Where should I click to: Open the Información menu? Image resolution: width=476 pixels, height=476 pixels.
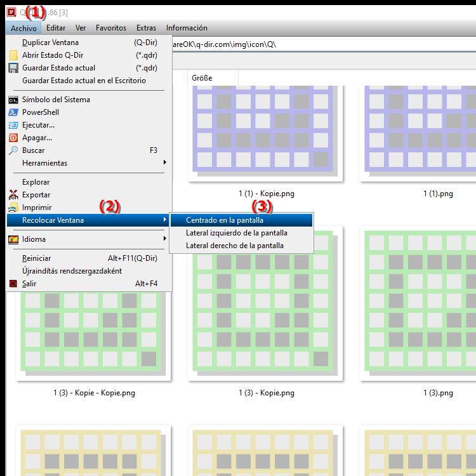click(x=187, y=28)
